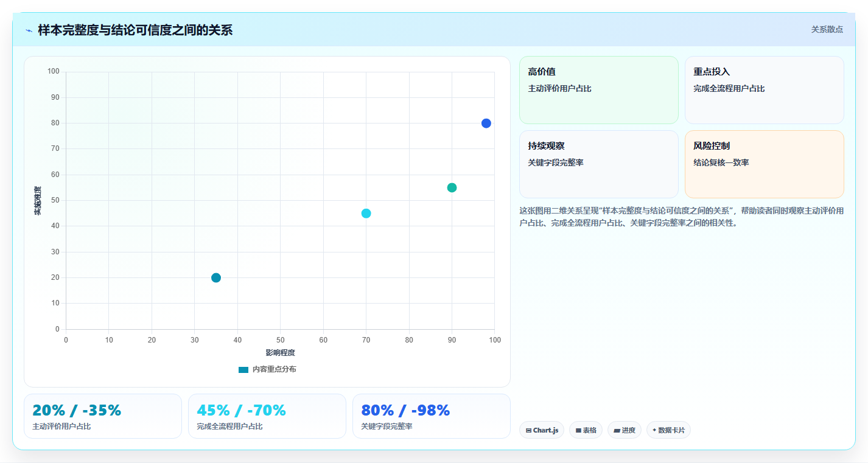Click the 影响程度 x-axis title
Image resolution: width=868 pixels, height=463 pixels.
point(280,353)
